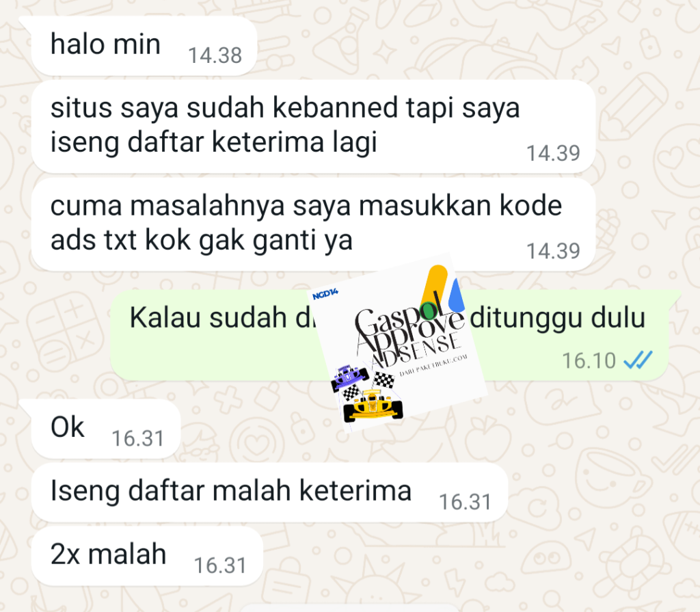Tap the "Ok" message bubble
The height and width of the screenshot is (612, 700).
click(106, 429)
